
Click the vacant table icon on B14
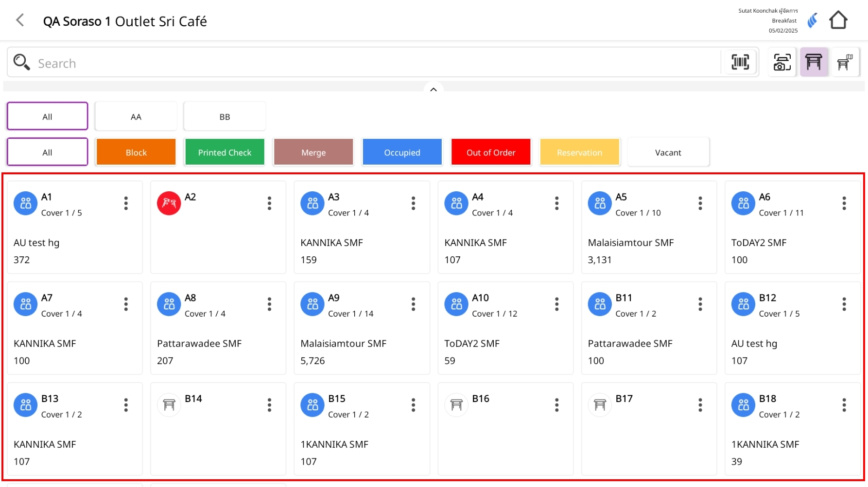pos(169,405)
